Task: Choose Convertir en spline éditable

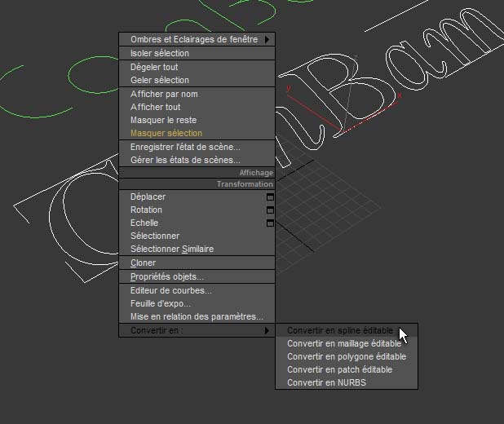Action: coord(347,330)
